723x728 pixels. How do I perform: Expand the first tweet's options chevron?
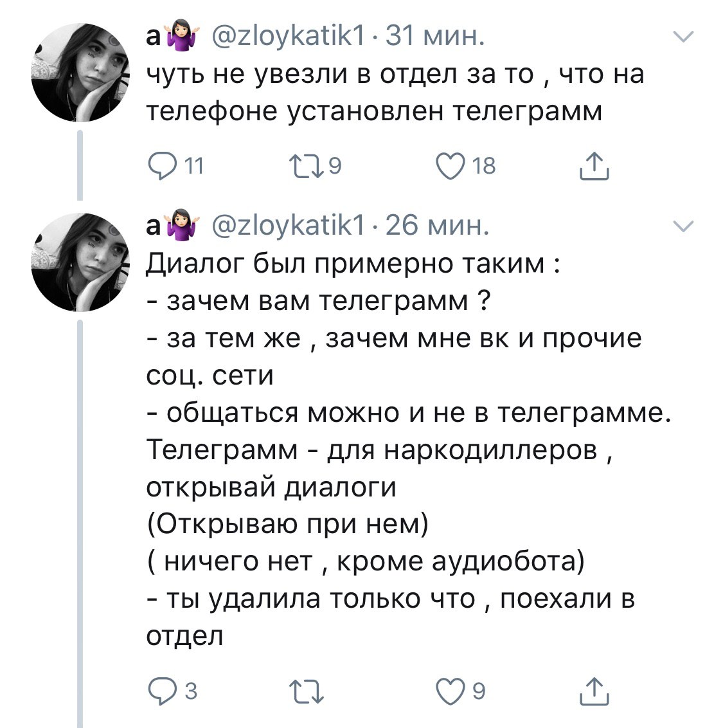686,37
